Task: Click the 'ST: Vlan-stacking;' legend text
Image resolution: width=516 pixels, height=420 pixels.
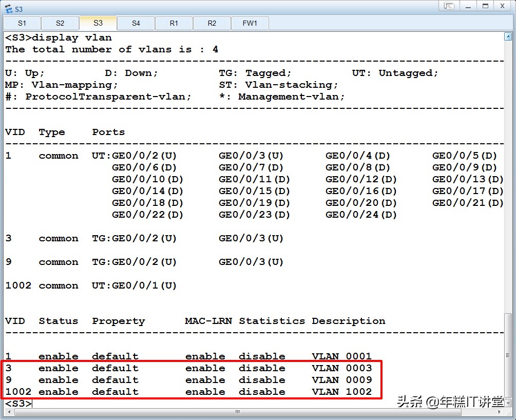Action: pyautogui.click(x=278, y=85)
